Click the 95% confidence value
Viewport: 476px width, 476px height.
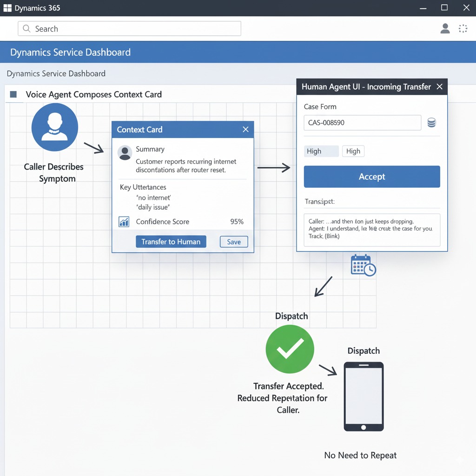click(x=237, y=222)
